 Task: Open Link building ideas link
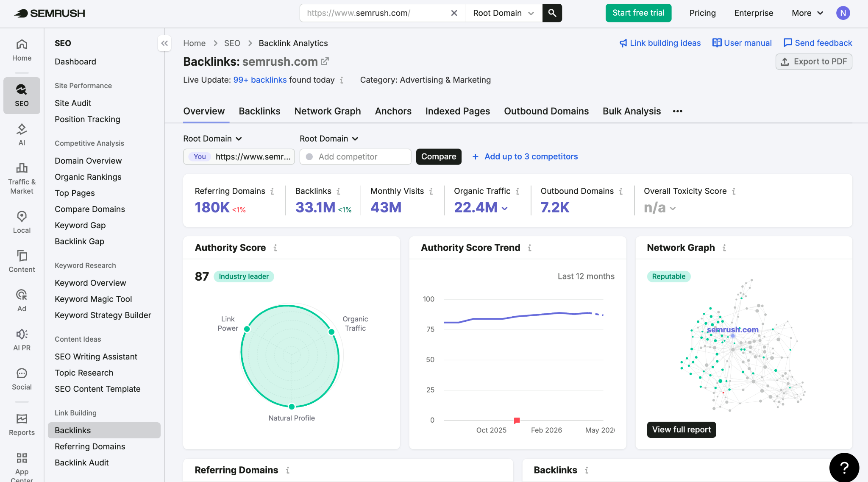click(x=660, y=43)
